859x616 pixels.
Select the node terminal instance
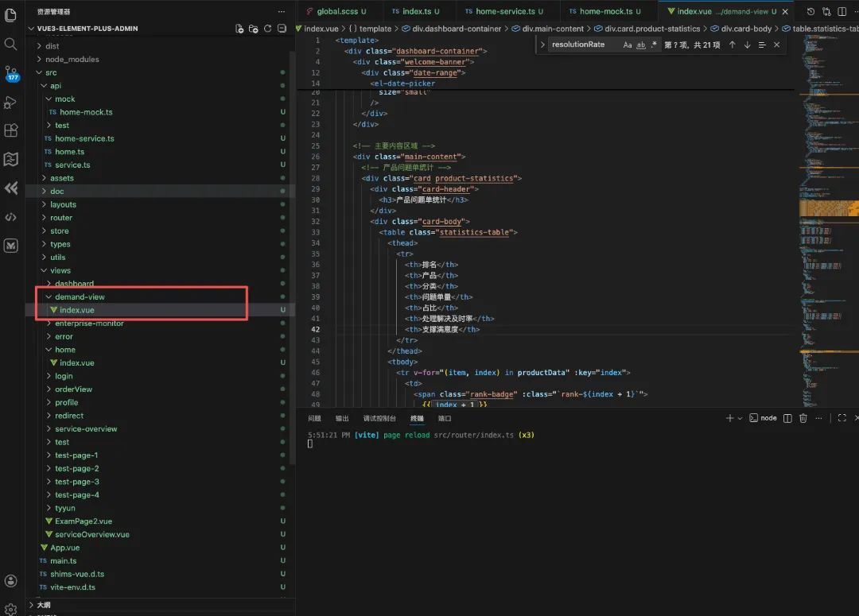click(x=763, y=418)
